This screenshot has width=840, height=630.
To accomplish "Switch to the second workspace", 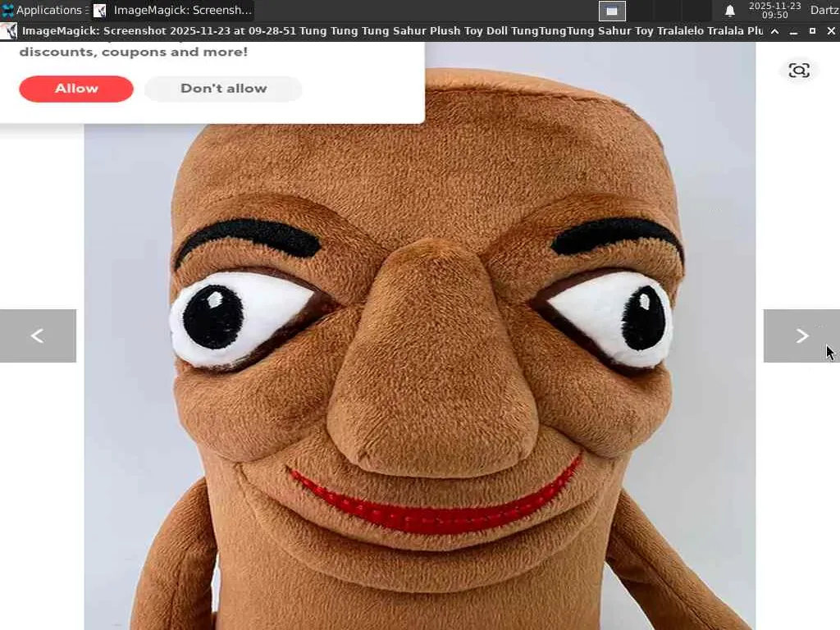I will pyautogui.click(x=640, y=11).
